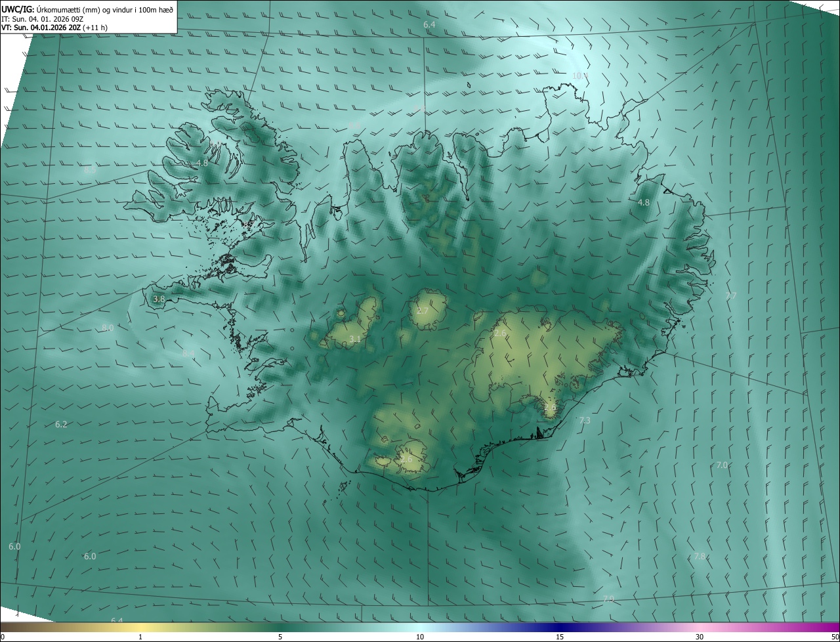Click the 2.7 value label on the glacier
840x642 pixels.
click(x=423, y=310)
